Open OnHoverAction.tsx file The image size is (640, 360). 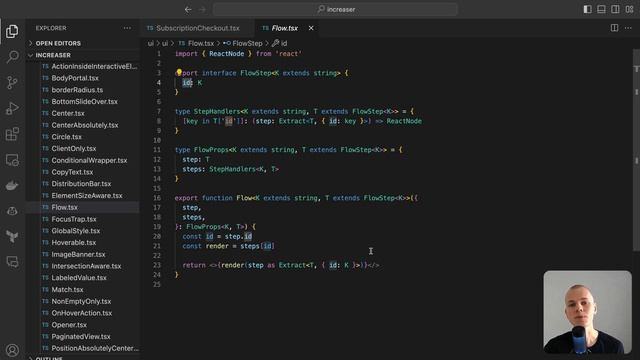pyautogui.click(x=82, y=313)
